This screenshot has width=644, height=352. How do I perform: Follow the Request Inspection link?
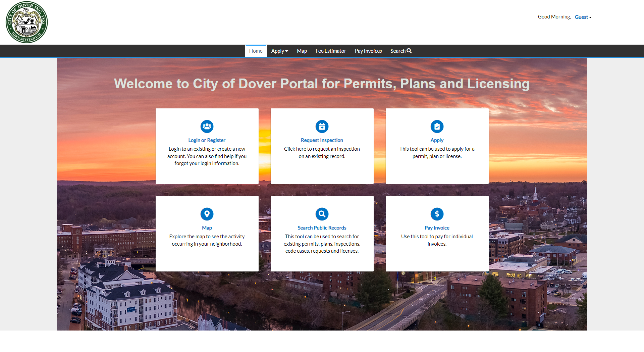coord(322,140)
